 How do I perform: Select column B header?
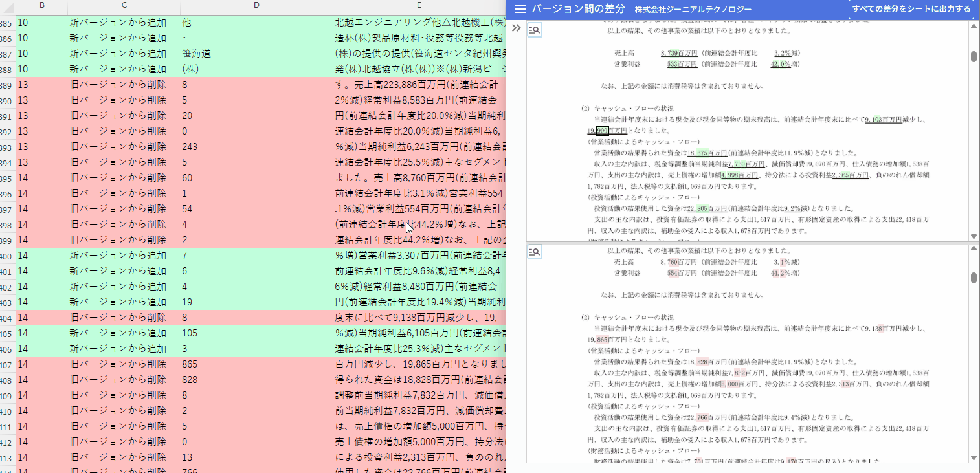[x=41, y=5]
